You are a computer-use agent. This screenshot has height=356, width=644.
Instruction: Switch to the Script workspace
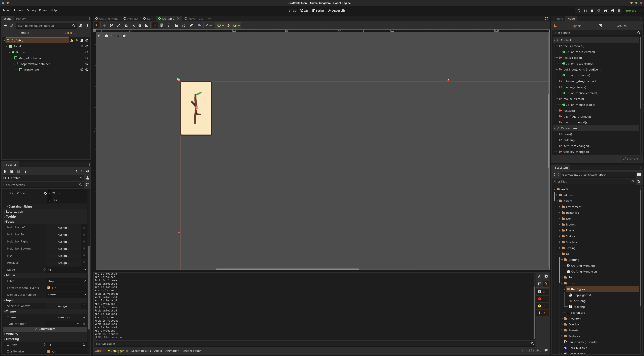coord(318,11)
